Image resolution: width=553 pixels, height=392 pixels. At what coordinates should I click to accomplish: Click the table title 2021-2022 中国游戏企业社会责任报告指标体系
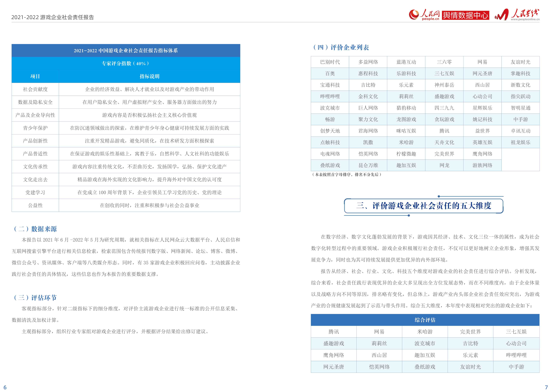(126, 50)
